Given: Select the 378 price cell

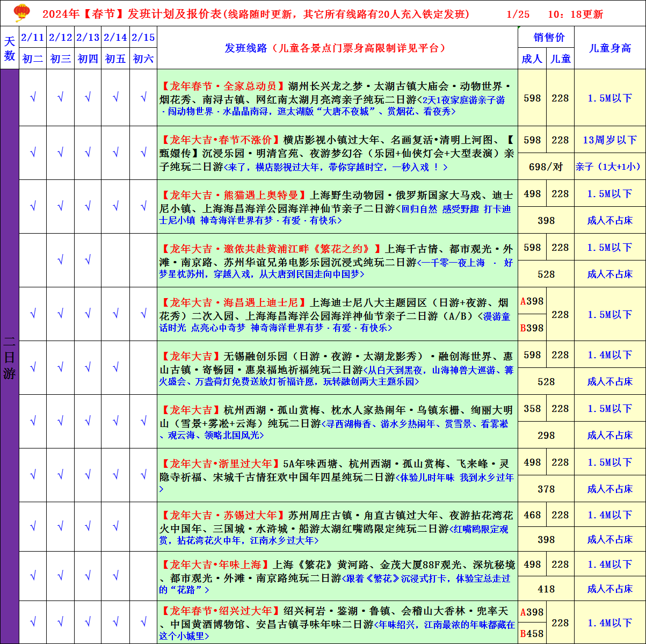Looking at the screenshot, I should [546, 489].
